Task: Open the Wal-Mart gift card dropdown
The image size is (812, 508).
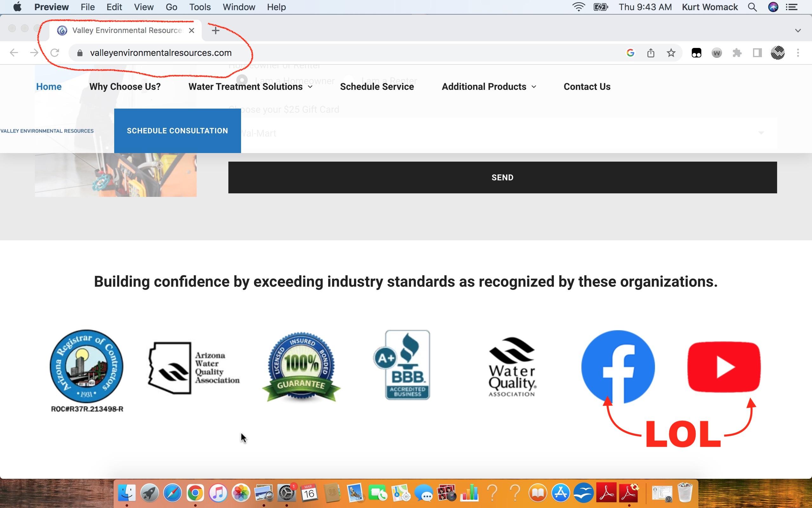Action: pyautogui.click(x=503, y=133)
